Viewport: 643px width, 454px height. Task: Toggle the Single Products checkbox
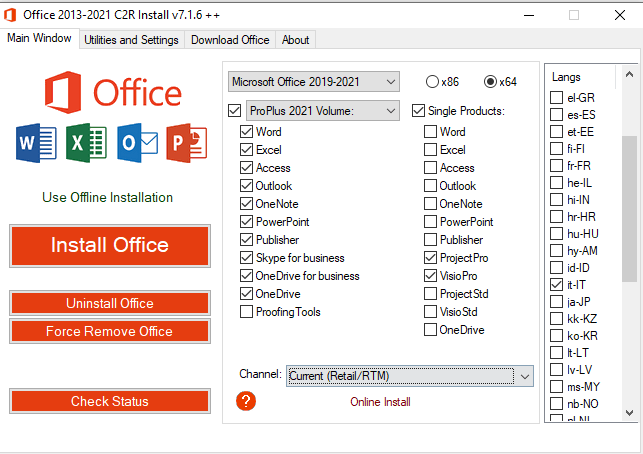[x=418, y=111]
